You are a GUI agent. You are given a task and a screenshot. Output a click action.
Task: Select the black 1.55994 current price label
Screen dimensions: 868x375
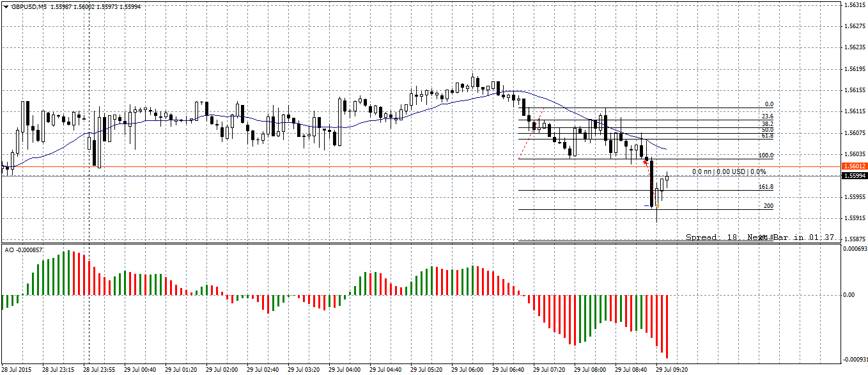point(855,176)
